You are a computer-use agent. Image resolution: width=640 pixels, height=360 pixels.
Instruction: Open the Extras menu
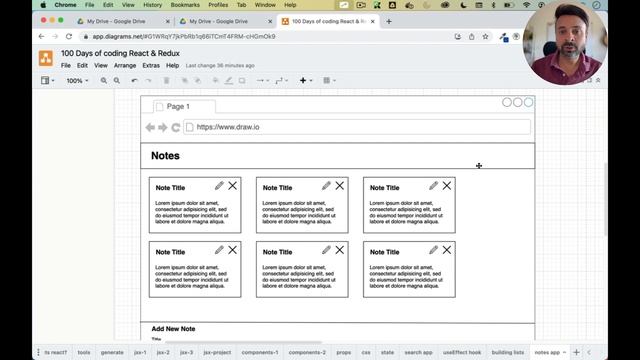coord(151,65)
